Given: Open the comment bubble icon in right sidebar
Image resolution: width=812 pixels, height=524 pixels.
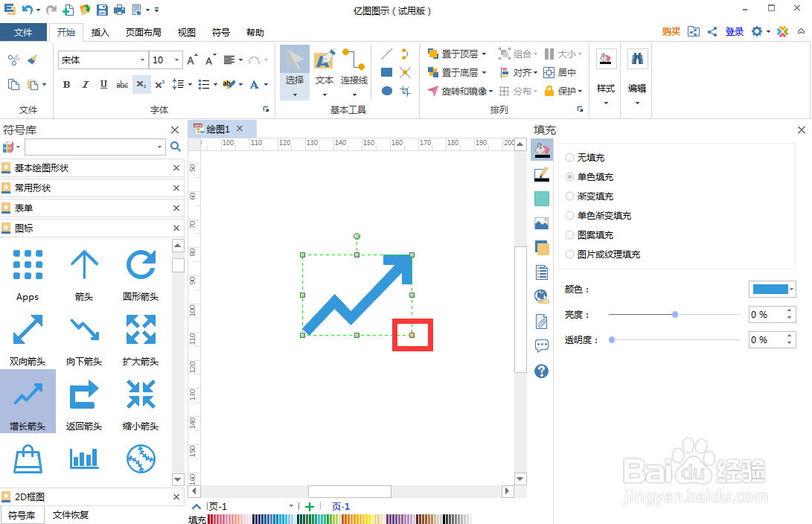Looking at the screenshot, I should coord(542,345).
